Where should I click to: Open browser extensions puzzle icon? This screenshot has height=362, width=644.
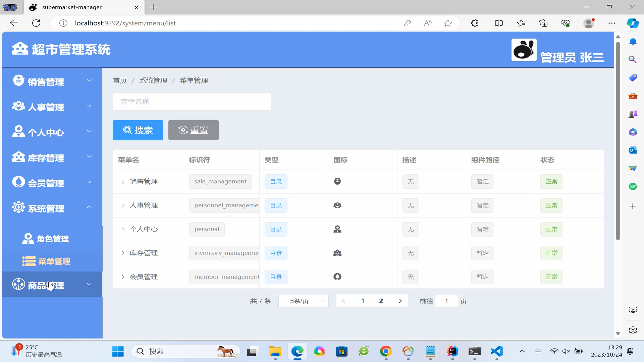[475, 23]
